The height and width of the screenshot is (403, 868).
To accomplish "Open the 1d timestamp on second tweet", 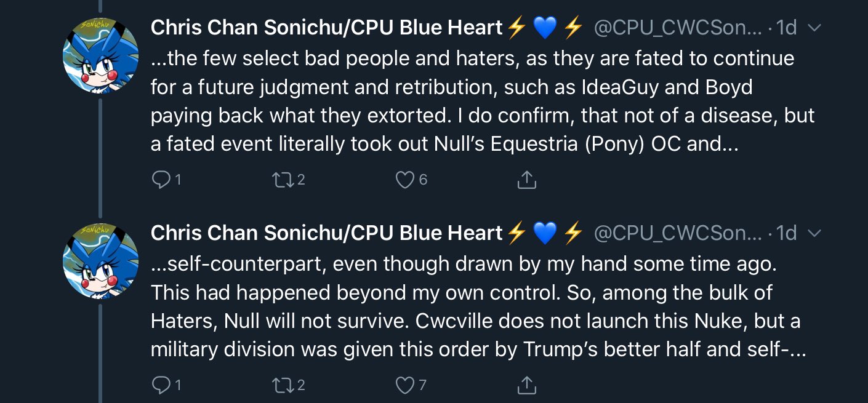I will (786, 233).
